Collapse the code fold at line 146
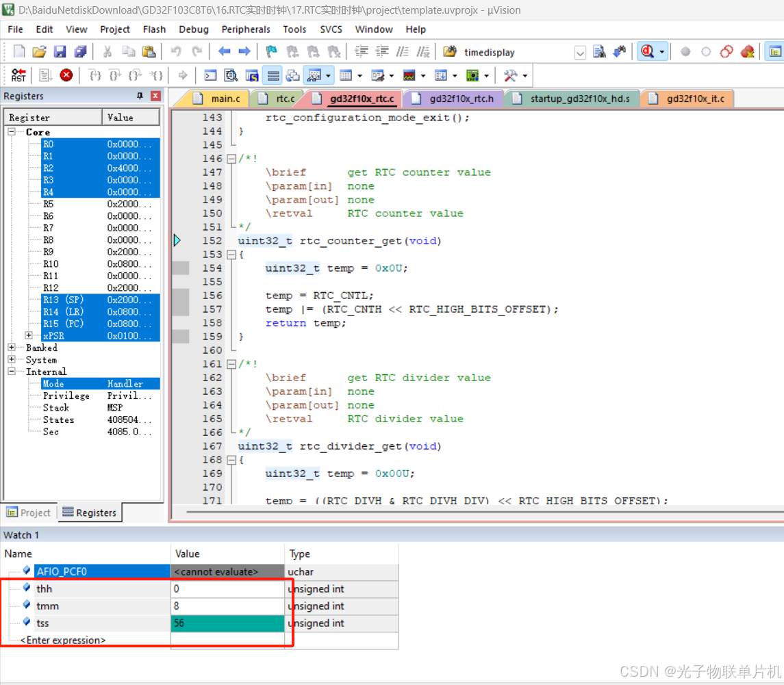 click(x=231, y=159)
